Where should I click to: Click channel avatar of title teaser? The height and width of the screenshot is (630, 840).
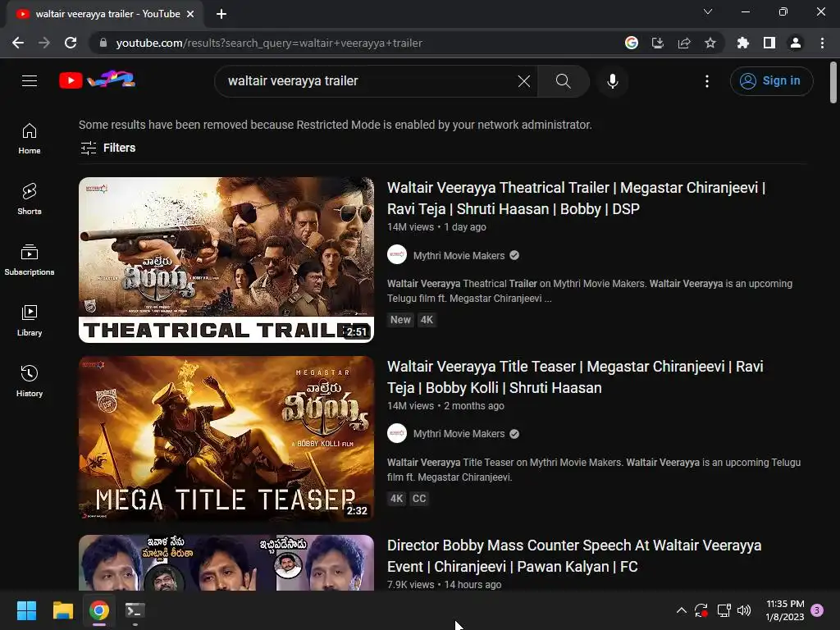pos(397,433)
